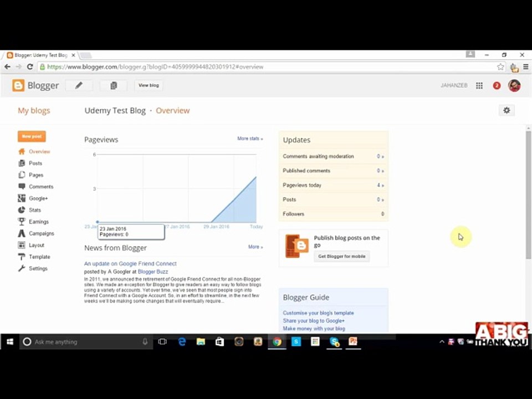Click Make money with your blog link
The image size is (532, 399).
click(314, 329)
